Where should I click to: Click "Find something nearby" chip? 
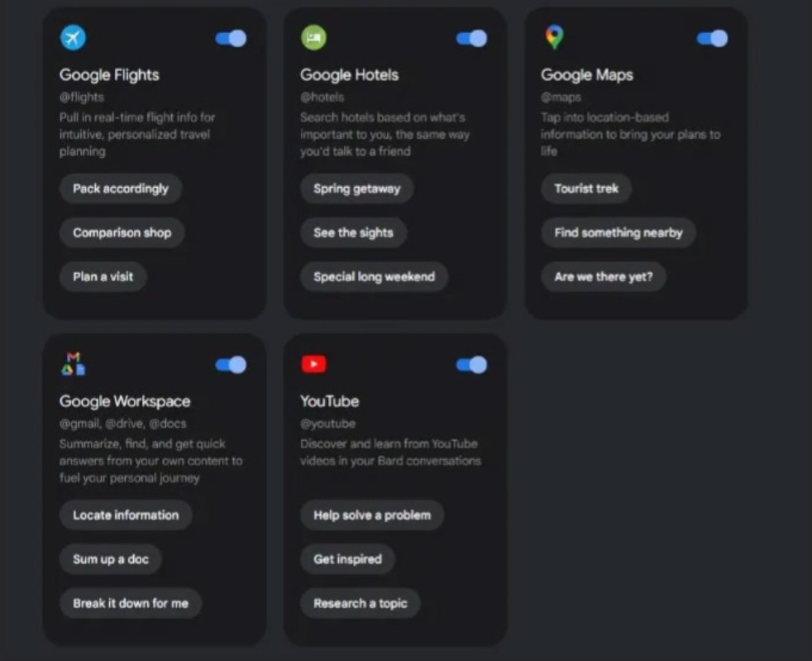pyautogui.click(x=619, y=232)
